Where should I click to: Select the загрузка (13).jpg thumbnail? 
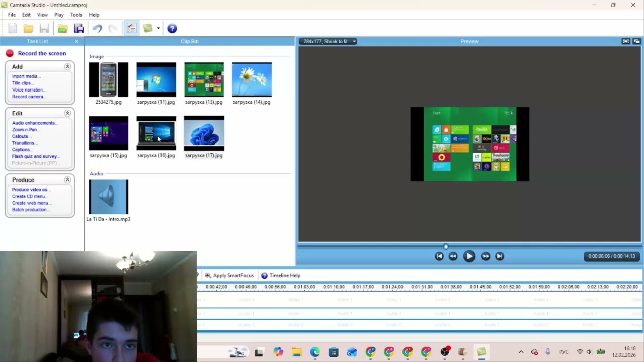pyautogui.click(x=204, y=80)
